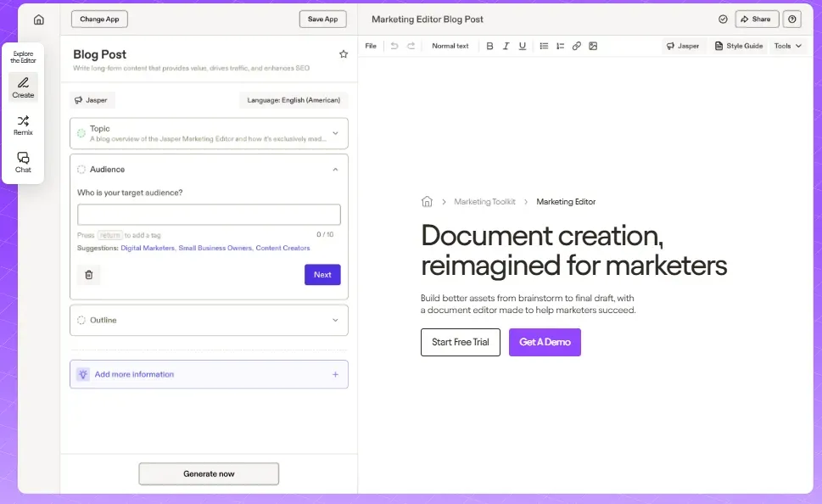The height and width of the screenshot is (504, 822).
Task: Click Explore the Editor label
Action: [x=23, y=57]
